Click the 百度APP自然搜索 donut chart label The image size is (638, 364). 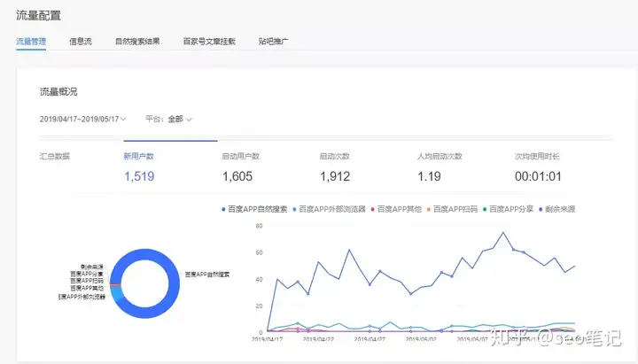207,275
